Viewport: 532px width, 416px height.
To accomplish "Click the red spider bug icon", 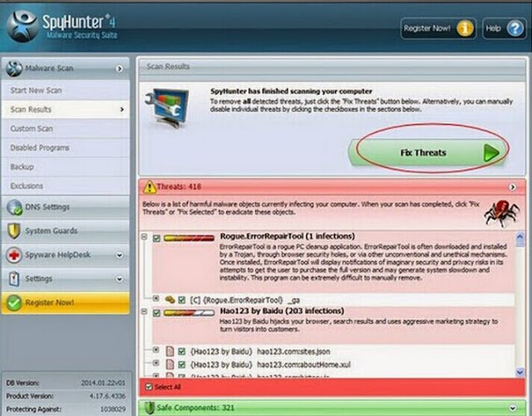I will [x=501, y=213].
